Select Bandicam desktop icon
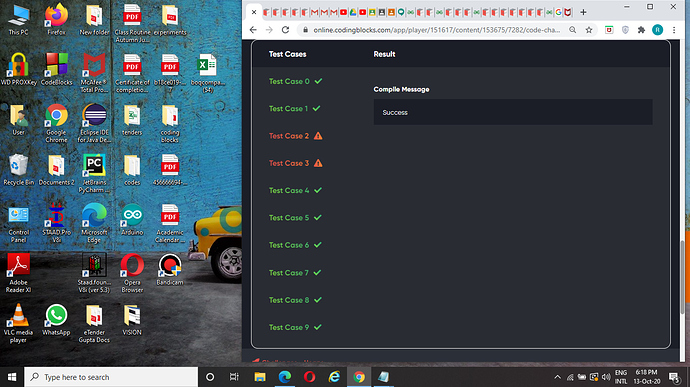The height and width of the screenshot is (387, 690). point(170,269)
